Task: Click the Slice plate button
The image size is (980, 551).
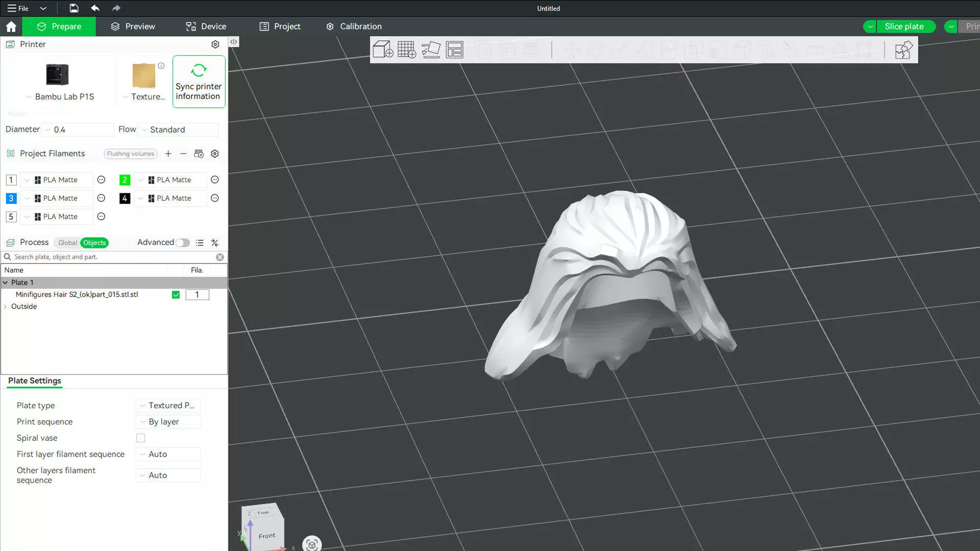Action: pyautogui.click(x=904, y=27)
